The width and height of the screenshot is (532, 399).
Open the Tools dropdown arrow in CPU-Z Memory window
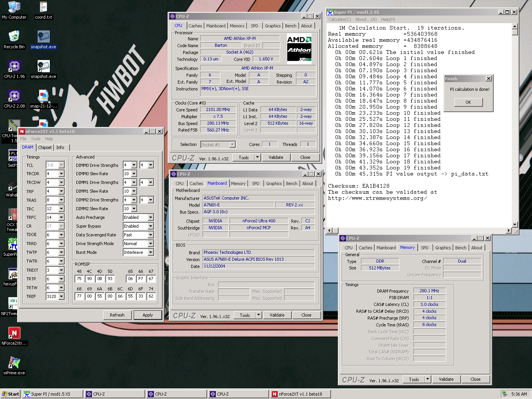pos(427,379)
